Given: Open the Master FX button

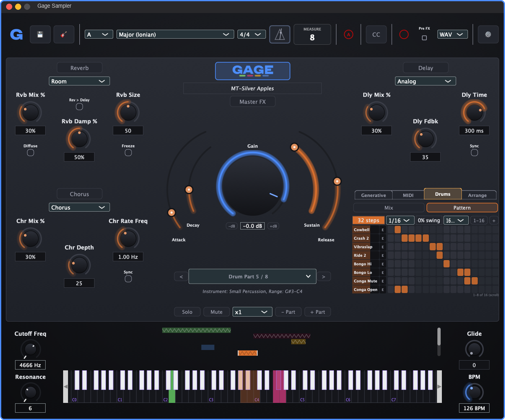Looking at the screenshot, I should 253,102.
